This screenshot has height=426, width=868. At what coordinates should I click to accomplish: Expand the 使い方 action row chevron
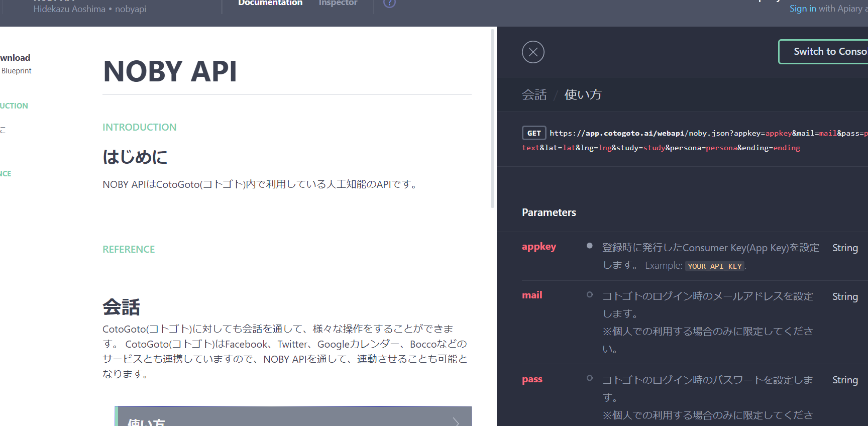456,421
